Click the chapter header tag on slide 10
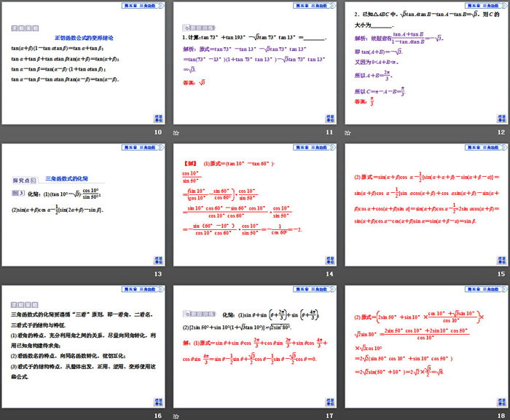 143,6
